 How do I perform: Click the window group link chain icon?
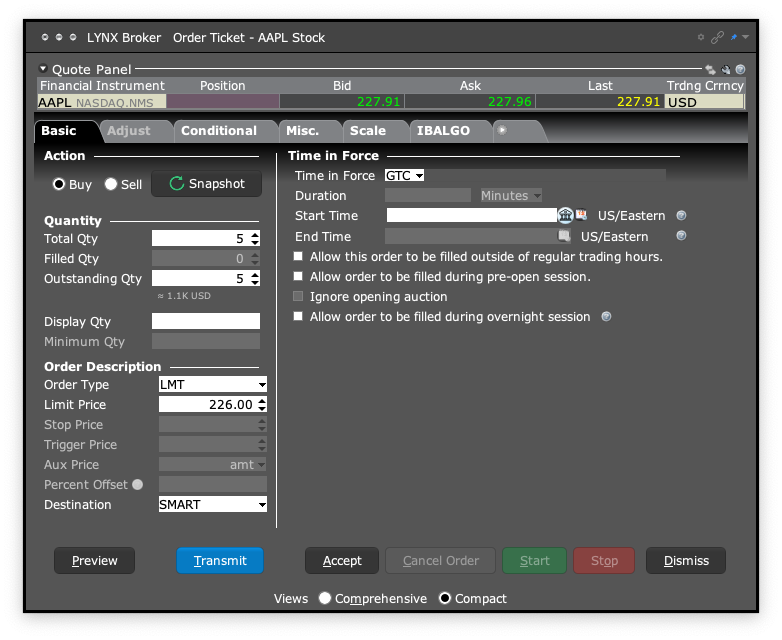pyautogui.click(x=717, y=37)
